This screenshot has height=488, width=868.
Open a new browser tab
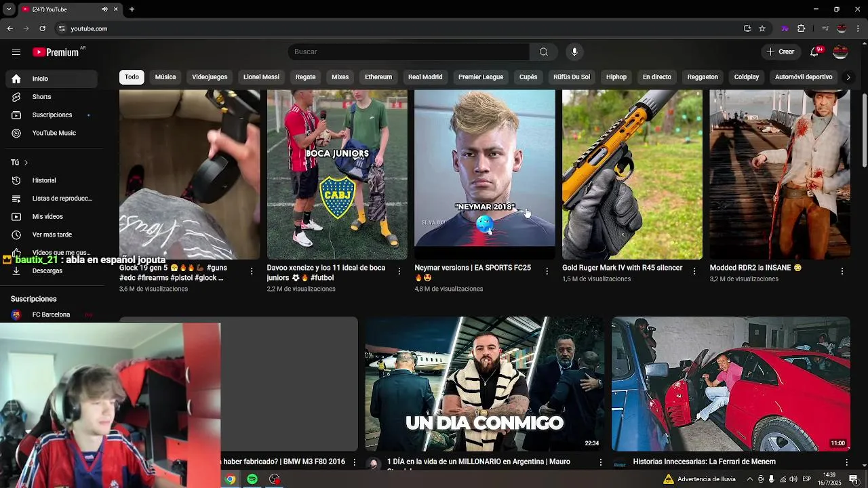click(132, 9)
